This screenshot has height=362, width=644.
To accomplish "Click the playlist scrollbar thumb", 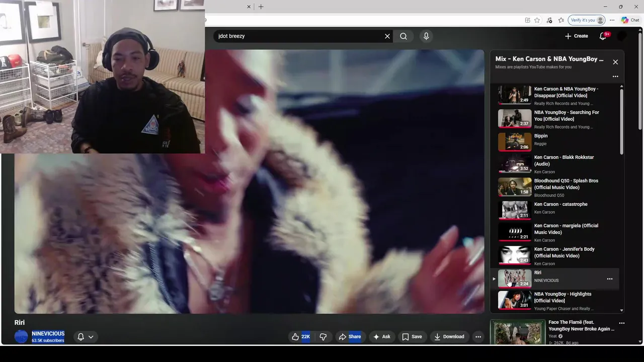I will tap(621, 121).
